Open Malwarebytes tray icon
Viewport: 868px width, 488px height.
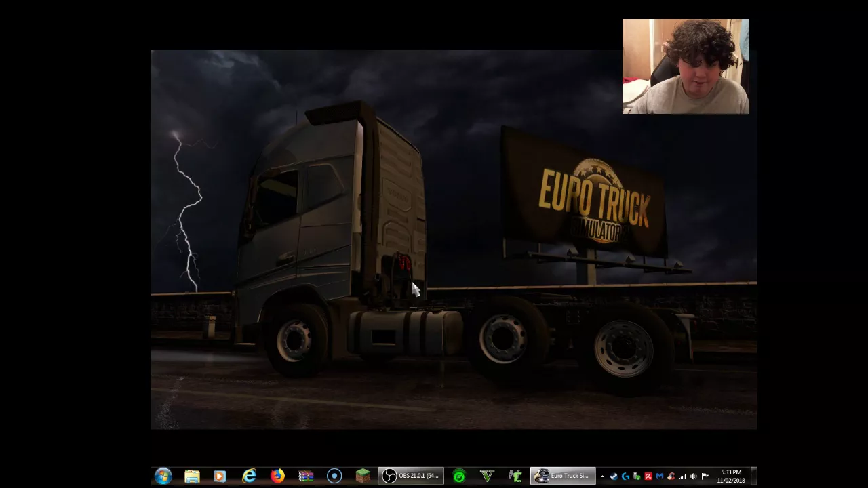pyautogui.click(x=660, y=476)
